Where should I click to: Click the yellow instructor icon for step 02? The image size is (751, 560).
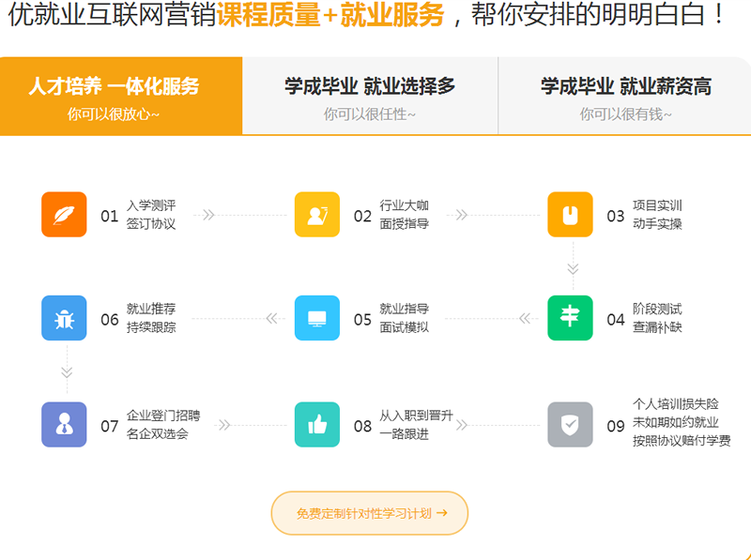pyautogui.click(x=317, y=215)
